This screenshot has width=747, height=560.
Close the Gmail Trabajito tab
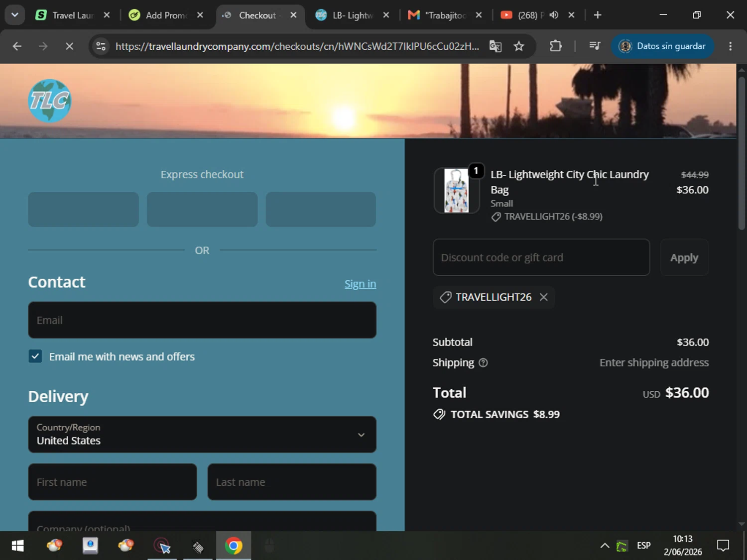479,15
